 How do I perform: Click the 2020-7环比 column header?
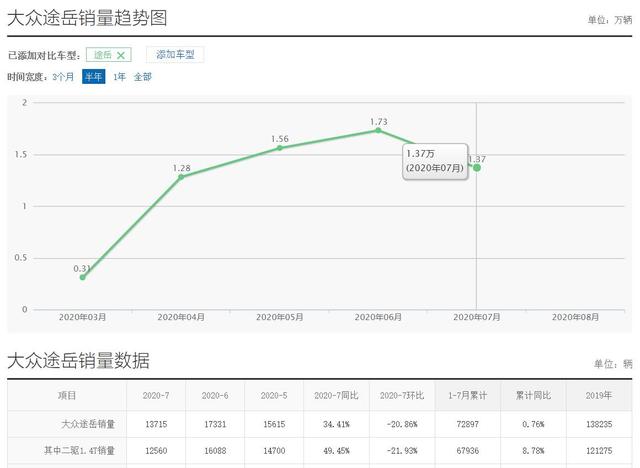click(x=402, y=396)
